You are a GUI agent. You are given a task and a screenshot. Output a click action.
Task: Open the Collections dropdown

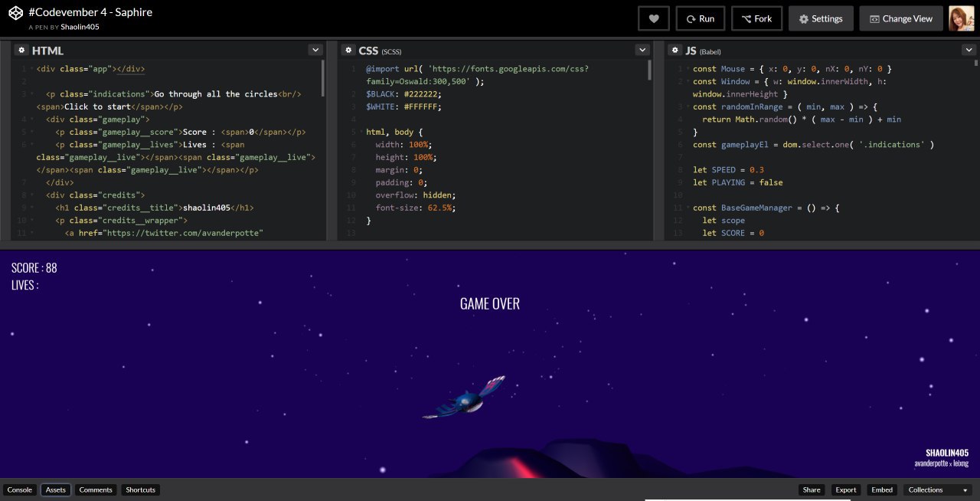point(936,490)
